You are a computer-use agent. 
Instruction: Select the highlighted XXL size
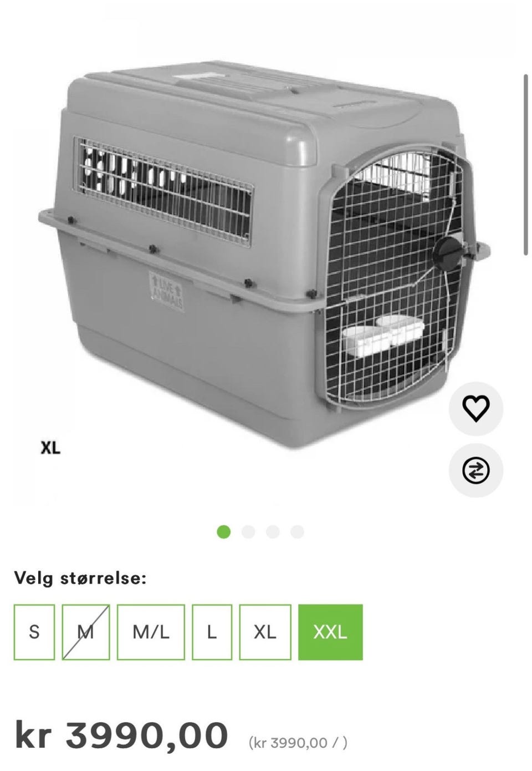330,632
